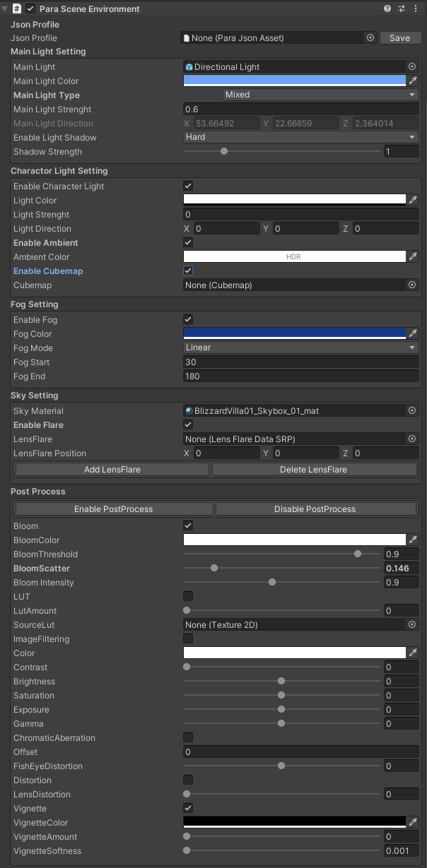Disable the Enable Fog checkbox
The height and width of the screenshot is (868, 427).
[x=187, y=319]
